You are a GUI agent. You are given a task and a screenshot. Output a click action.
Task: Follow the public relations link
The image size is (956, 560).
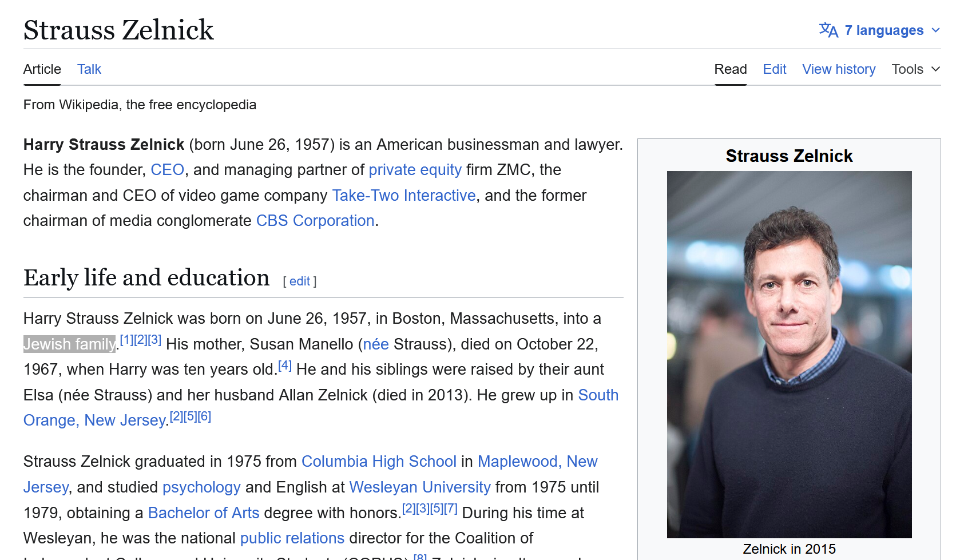tap(292, 538)
